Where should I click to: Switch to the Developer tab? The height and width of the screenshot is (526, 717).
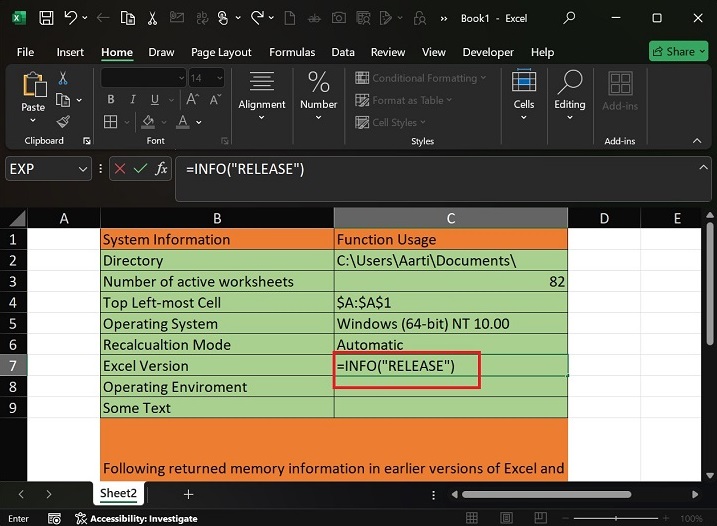tap(488, 52)
